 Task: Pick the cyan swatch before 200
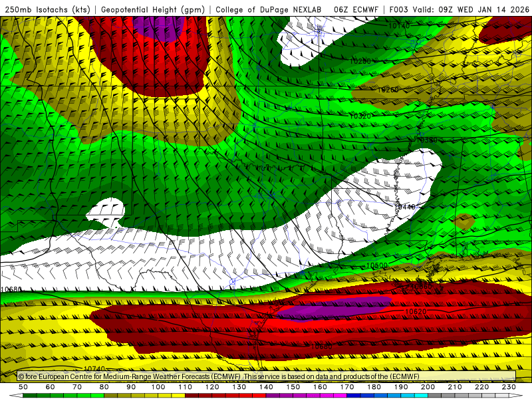tap(422, 396)
